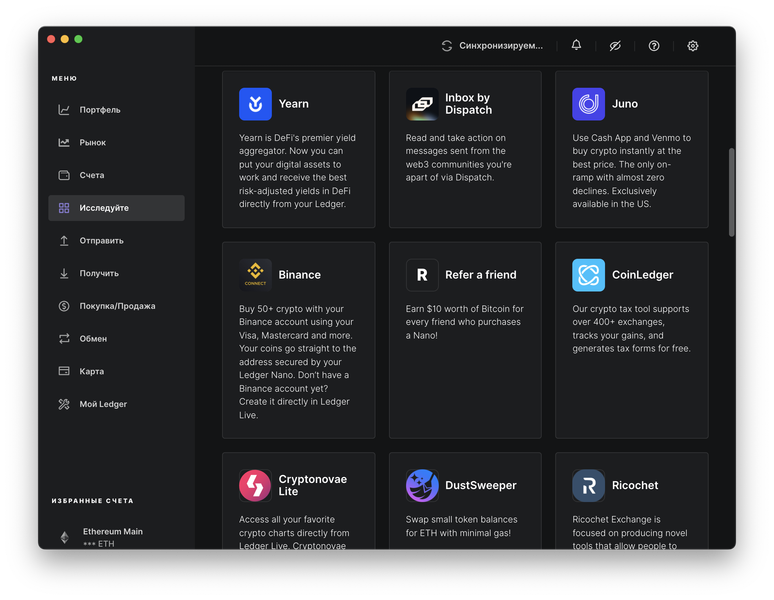Click the Отправить upload arrow icon

click(64, 241)
